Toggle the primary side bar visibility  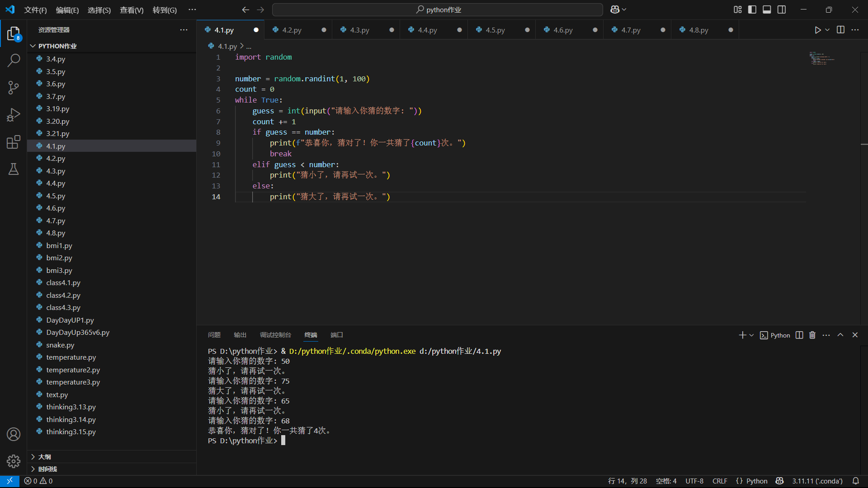click(752, 9)
